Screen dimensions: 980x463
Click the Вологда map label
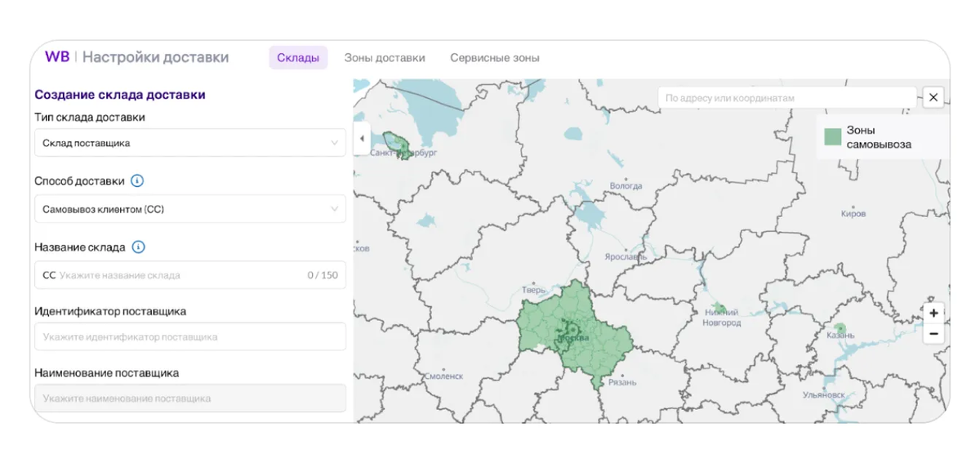[626, 186]
